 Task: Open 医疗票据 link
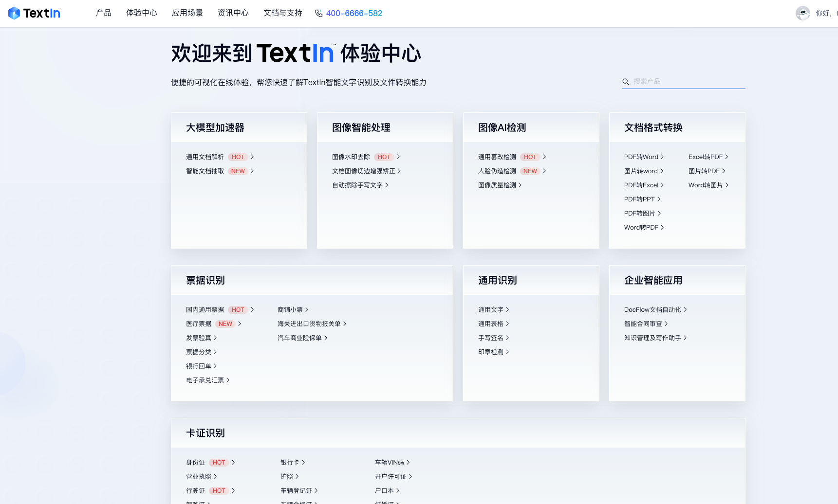[x=199, y=324]
